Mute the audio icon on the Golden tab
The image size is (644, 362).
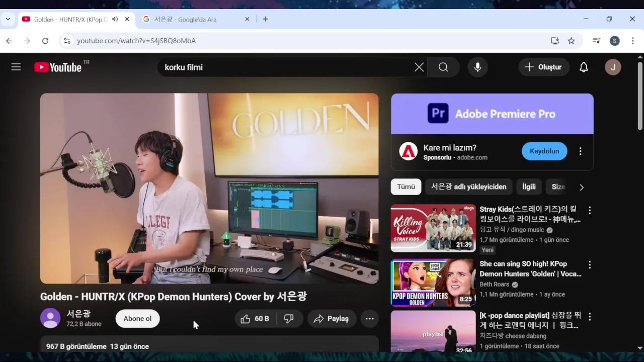(x=115, y=19)
